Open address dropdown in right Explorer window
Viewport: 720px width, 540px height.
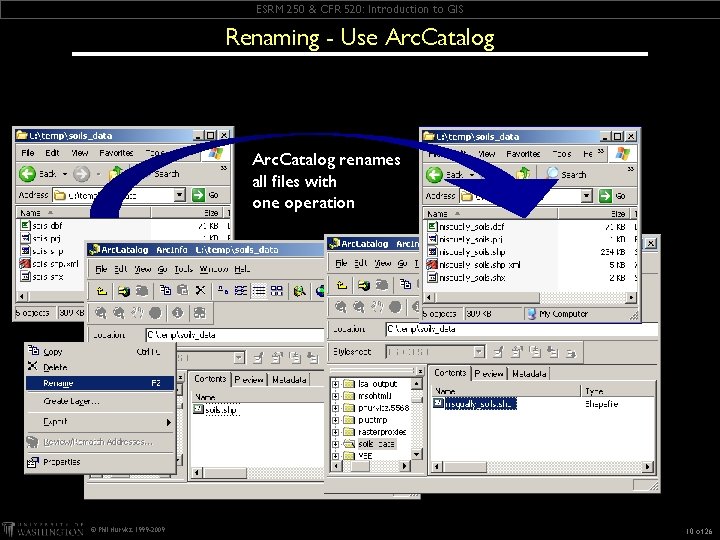[586, 196]
